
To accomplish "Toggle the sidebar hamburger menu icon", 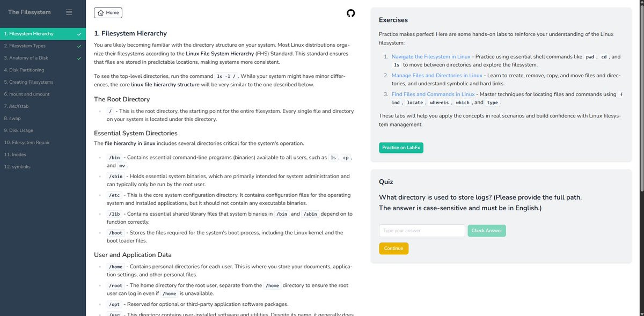I will [x=69, y=12].
